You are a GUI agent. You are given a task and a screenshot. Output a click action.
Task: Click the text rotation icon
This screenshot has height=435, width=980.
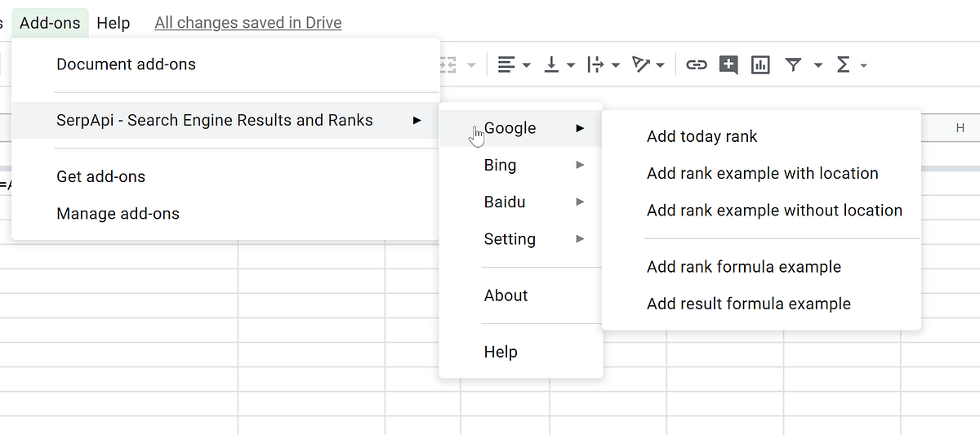click(642, 64)
